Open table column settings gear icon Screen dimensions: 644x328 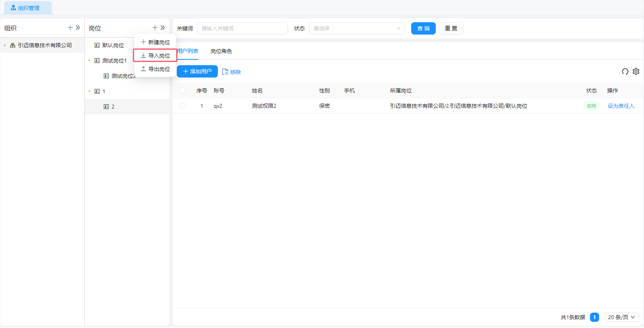[x=636, y=72]
